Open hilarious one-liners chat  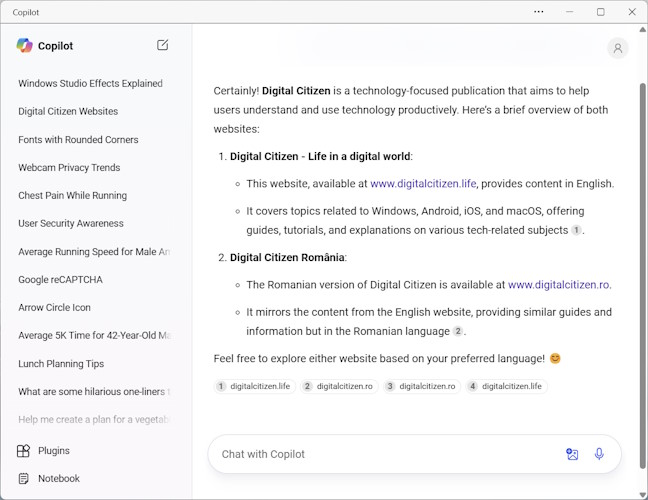click(94, 392)
